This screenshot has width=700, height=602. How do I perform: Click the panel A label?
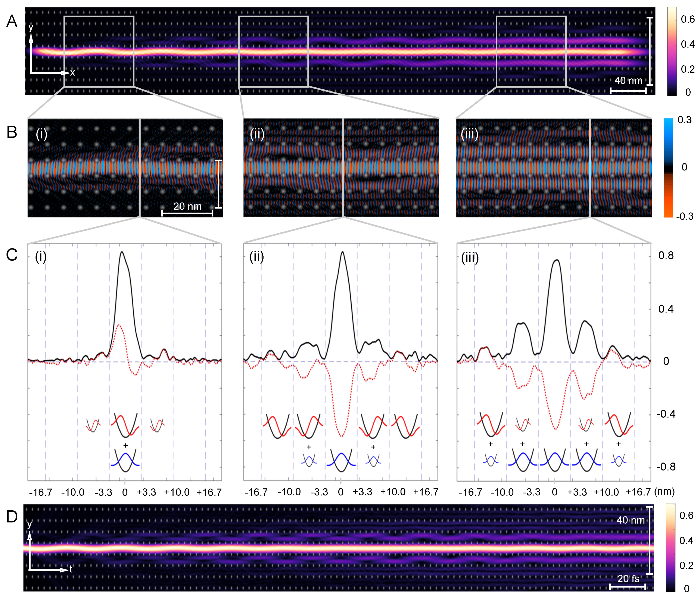12,21
